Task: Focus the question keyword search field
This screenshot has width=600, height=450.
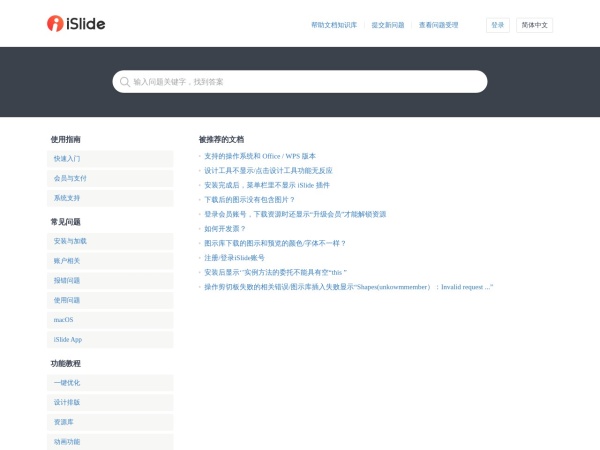Action: 300,82
